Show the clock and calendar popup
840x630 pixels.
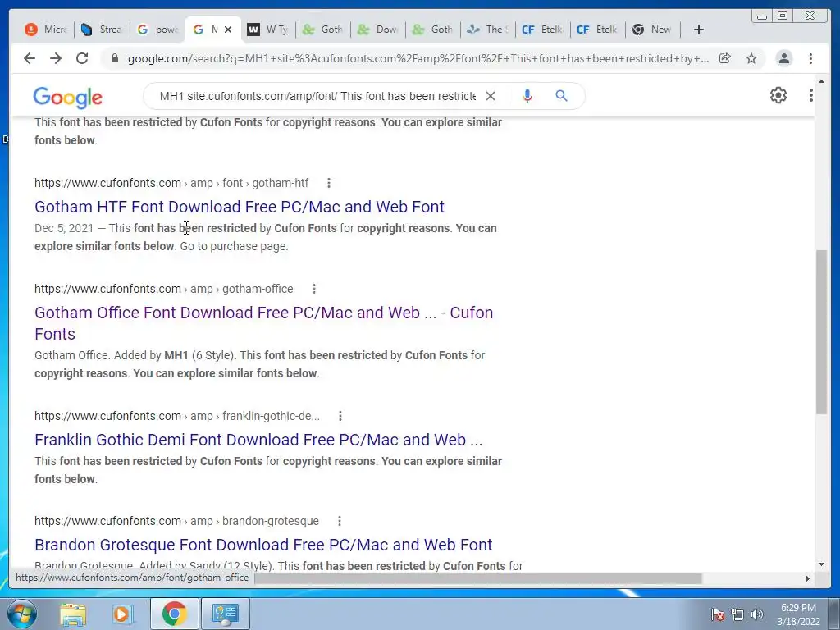click(798, 614)
